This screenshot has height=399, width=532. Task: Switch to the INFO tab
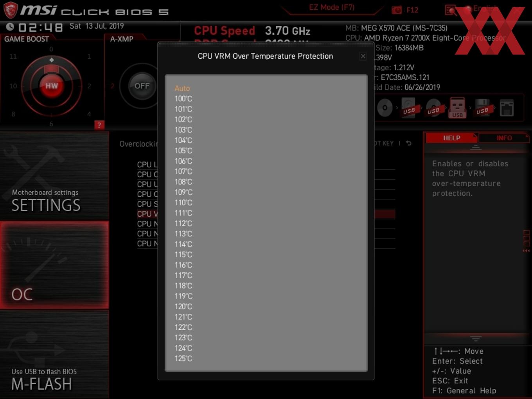click(504, 138)
